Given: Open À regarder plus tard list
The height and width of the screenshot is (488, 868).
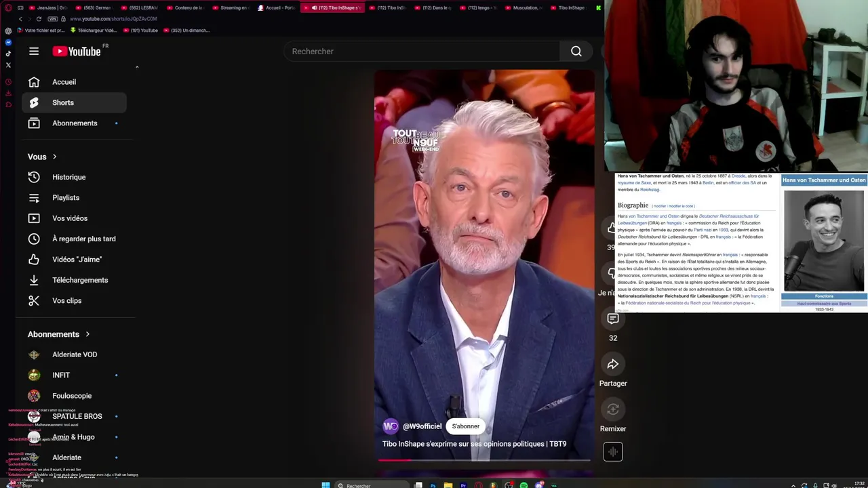Looking at the screenshot, I should (x=74, y=239).
